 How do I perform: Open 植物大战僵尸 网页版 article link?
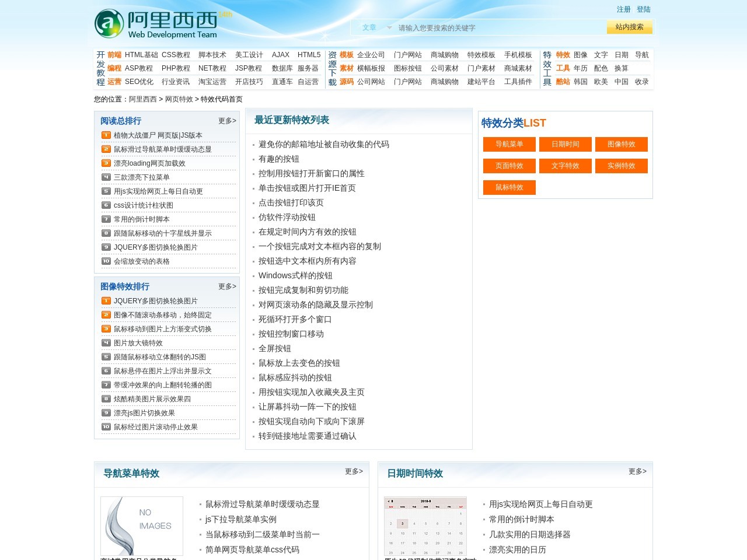point(158,135)
